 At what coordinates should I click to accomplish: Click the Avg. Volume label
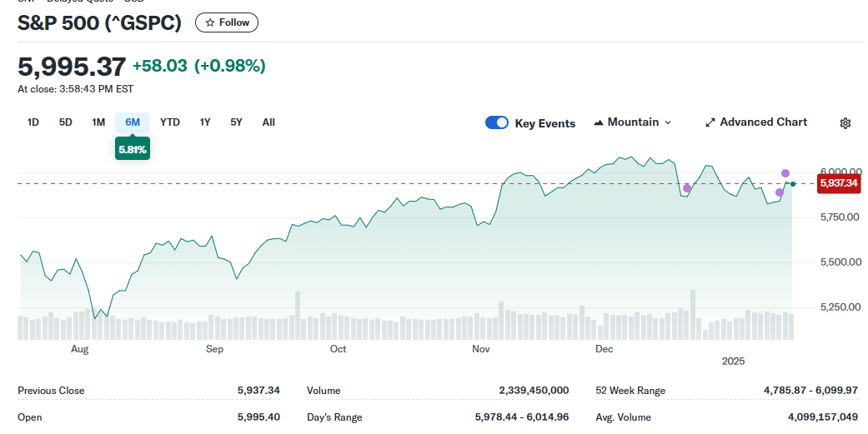pyautogui.click(x=624, y=417)
